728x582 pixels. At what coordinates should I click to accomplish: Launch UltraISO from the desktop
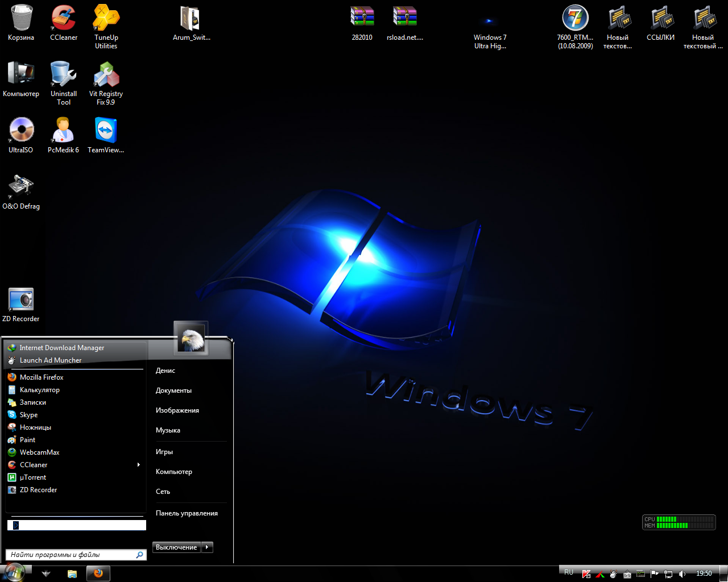[x=21, y=135]
